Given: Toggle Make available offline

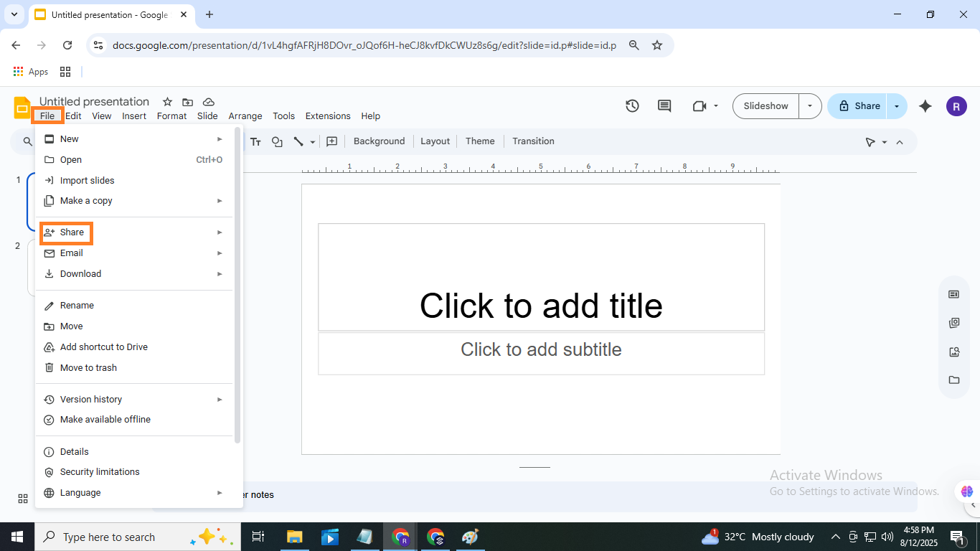Looking at the screenshot, I should 105,420.
